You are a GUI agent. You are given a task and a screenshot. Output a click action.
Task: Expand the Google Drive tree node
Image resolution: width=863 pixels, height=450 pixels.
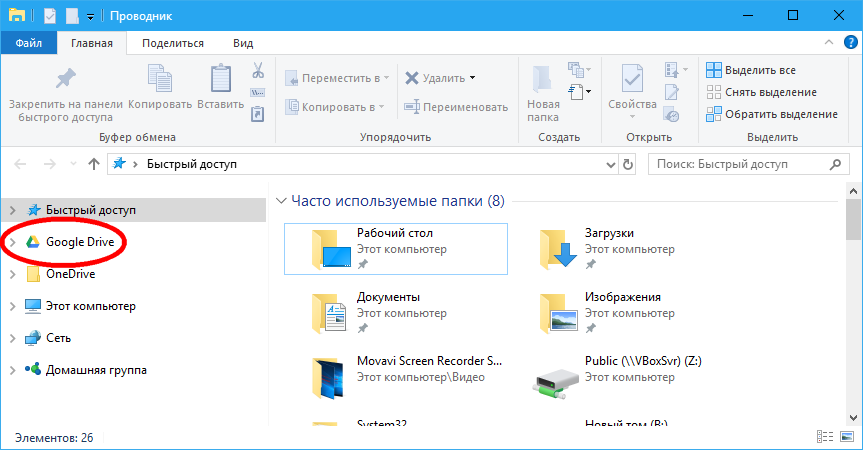12,242
